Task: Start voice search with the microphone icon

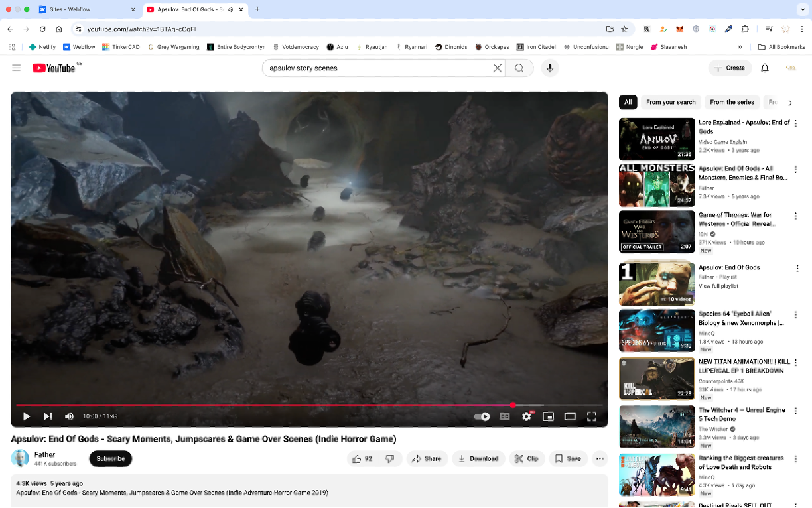Action: pyautogui.click(x=549, y=68)
